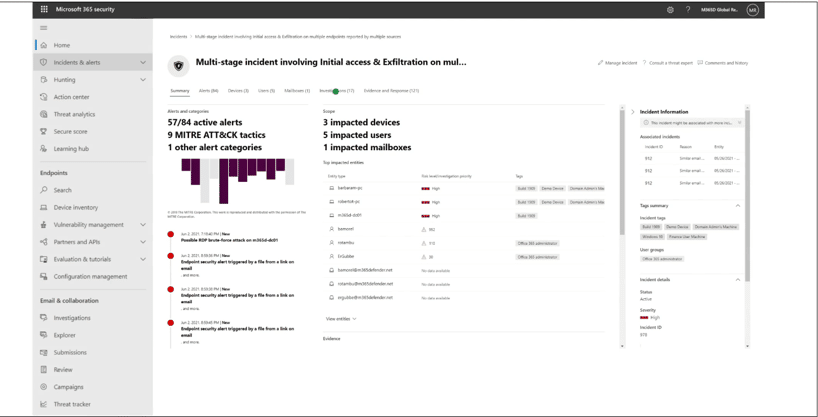Collapse sidebar using hamburger icon
The width and height of the screenshot is (818, 417).
click(44, 28)
